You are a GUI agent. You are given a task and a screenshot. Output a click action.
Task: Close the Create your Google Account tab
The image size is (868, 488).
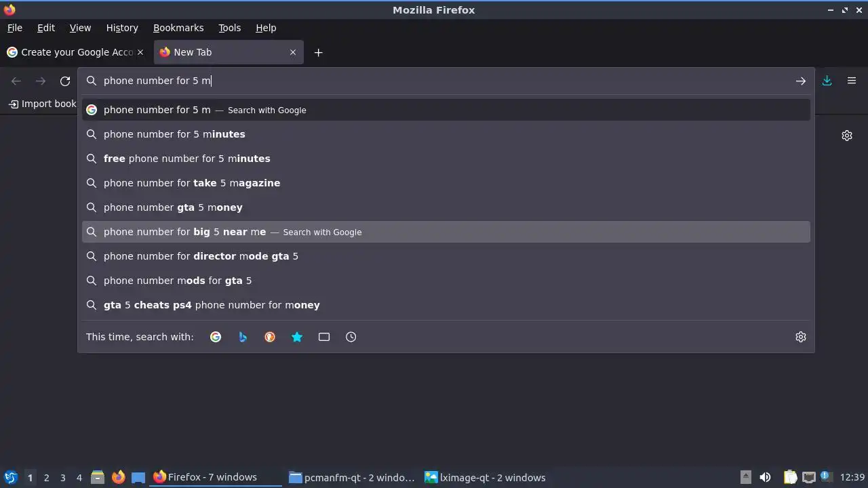point(140,52)
